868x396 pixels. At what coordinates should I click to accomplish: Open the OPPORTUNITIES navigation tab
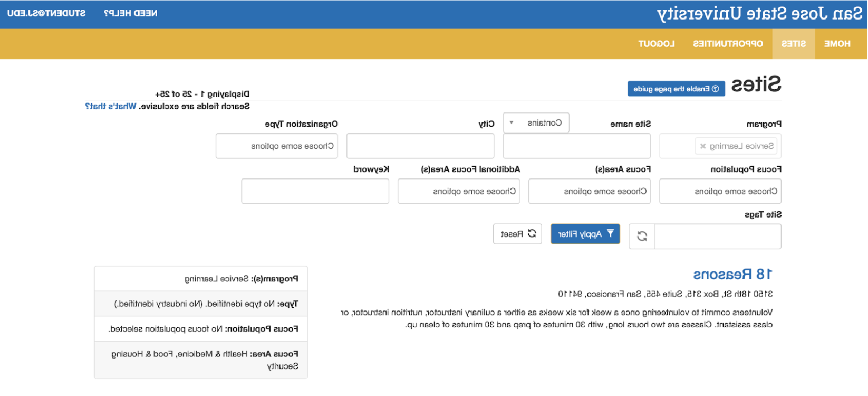[728, 44]
